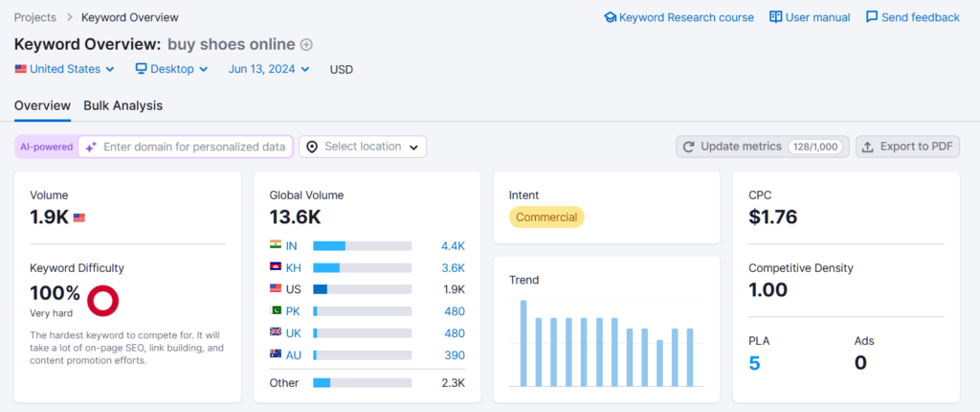Click the India flag in Global Volume
The image size is (980, 412).
tap(276, 245)
